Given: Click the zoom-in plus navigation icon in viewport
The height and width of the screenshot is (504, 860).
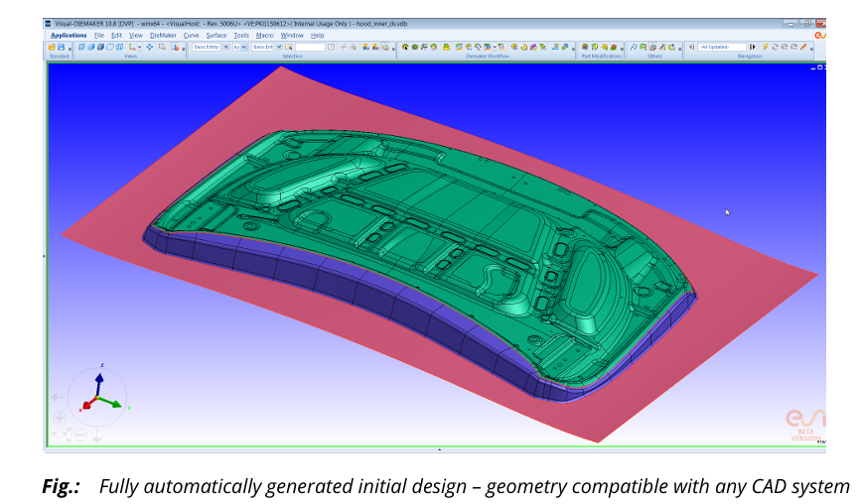Looking at the screenshot, I should (59, 418).
